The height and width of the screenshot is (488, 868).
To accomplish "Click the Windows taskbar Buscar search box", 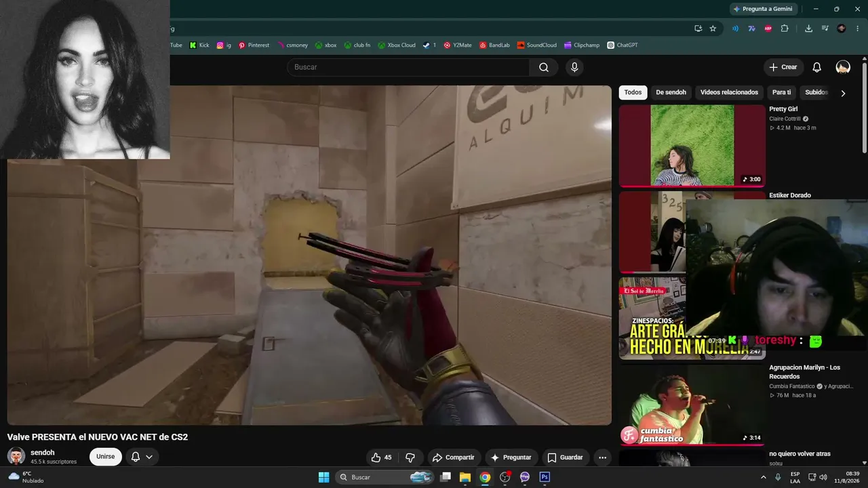I will click(x=384, y=477).
